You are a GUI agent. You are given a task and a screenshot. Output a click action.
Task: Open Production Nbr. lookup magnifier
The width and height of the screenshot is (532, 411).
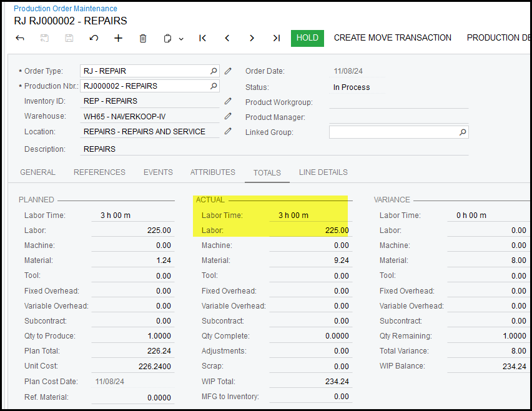point(214,86)
